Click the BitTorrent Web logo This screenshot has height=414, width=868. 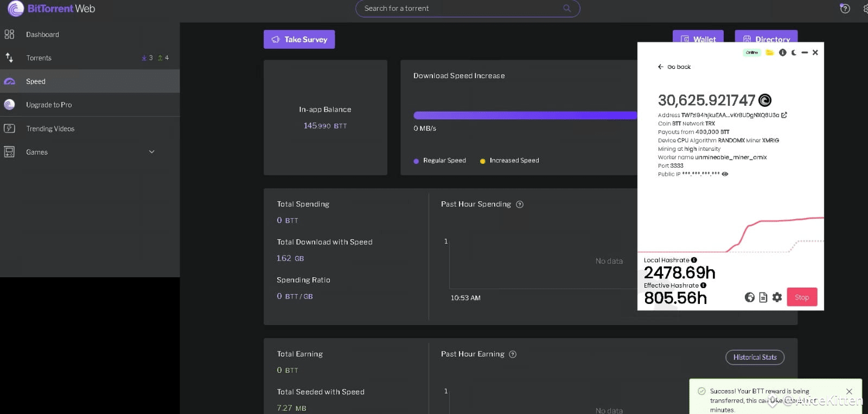pyautogui.click(x=51, y=9)
